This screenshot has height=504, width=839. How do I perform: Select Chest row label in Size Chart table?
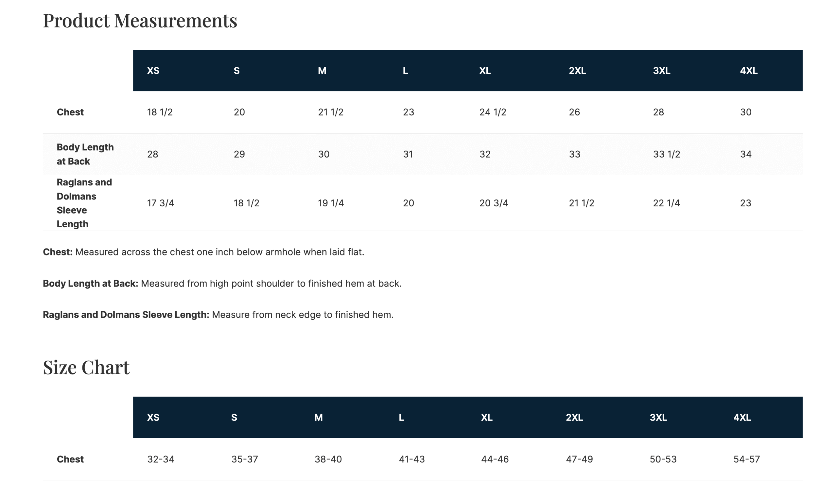pyautogui.click(x=70, y=459)
